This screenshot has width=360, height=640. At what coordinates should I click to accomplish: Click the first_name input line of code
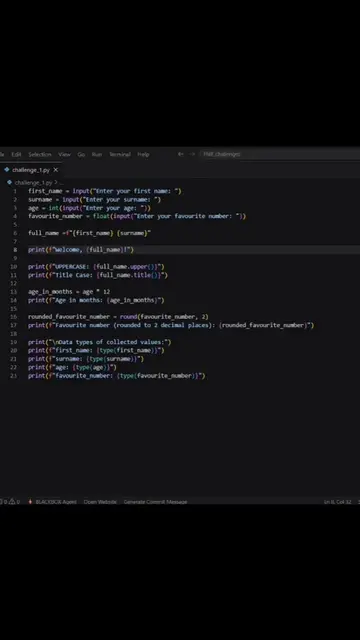pyautogui.click(x=104, y=191)
